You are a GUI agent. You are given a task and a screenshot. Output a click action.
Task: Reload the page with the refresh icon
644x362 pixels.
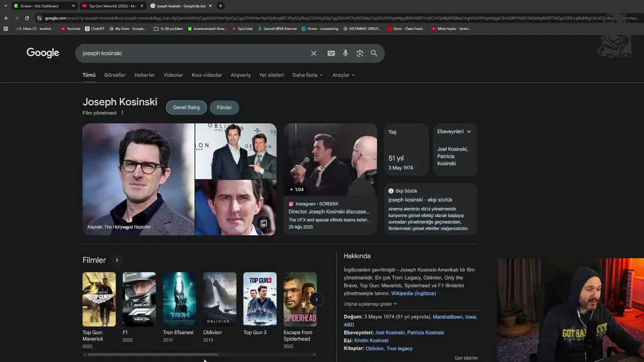pyautogui.click(x=27, y=18)
